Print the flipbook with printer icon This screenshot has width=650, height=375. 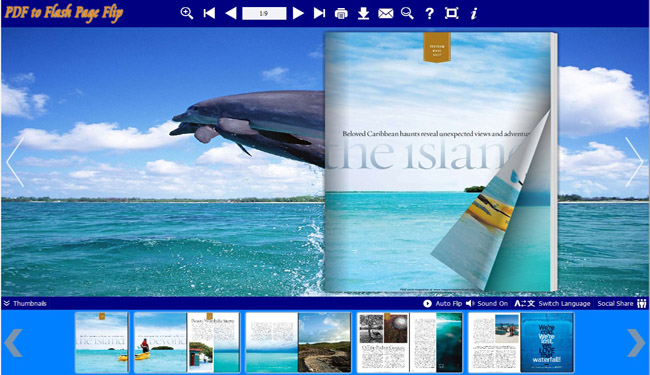[x=341, y=14]
